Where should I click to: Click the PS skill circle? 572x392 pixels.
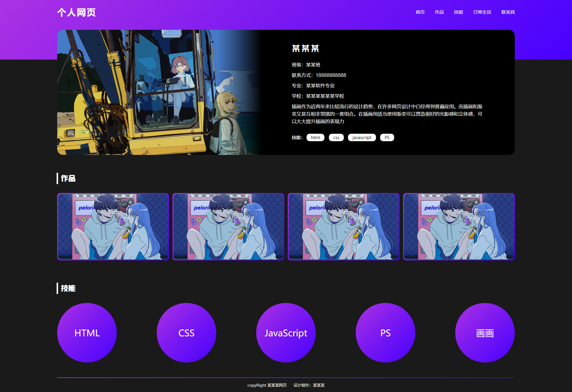pyautogui.click(x=386, y=333)
